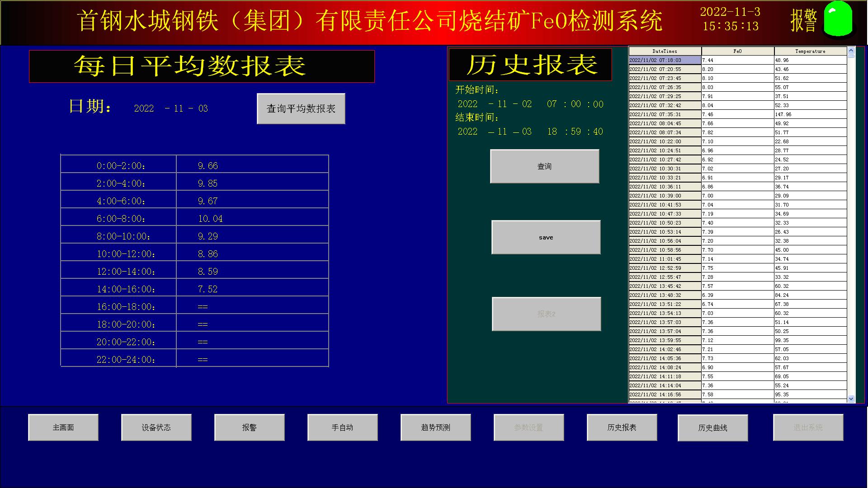Click start time year field 2022
Viewport: 868px width, 488px height.
click(467, 104)
